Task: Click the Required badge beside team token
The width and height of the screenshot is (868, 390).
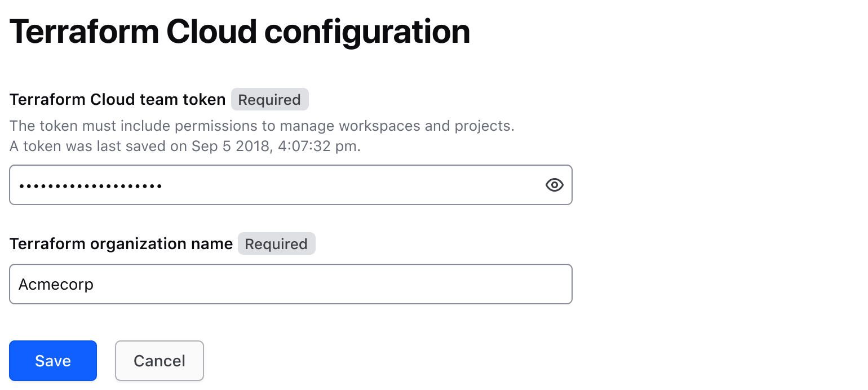Action: (269, 99)
